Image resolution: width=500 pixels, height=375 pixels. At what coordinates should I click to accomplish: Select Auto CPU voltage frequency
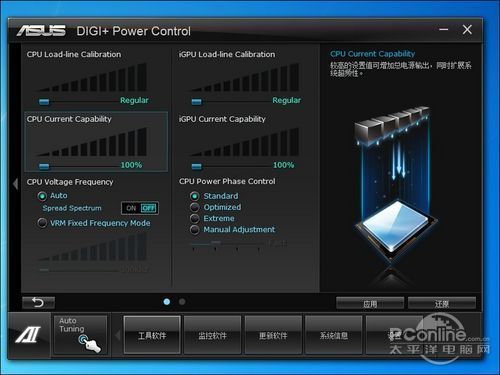click(x=42, y=196)
